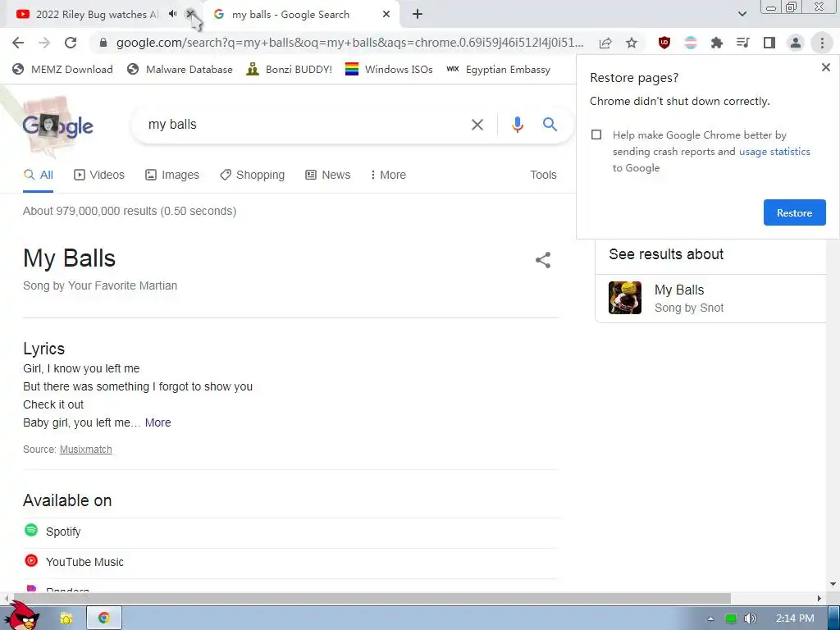Expand the More search filters menu
The image size is (840, 630).
tap(388, 176)
